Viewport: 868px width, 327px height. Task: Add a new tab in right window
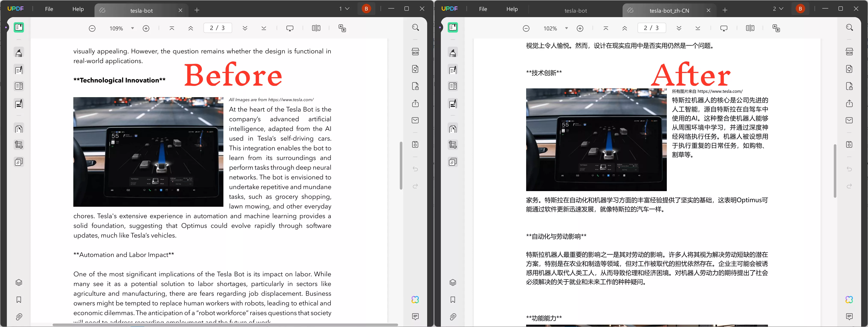(725, 10)
